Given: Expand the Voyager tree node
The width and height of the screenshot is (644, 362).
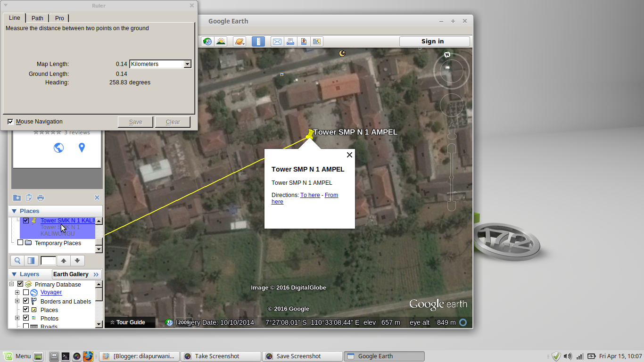Looking at the screenshot, I should (17, 292).
